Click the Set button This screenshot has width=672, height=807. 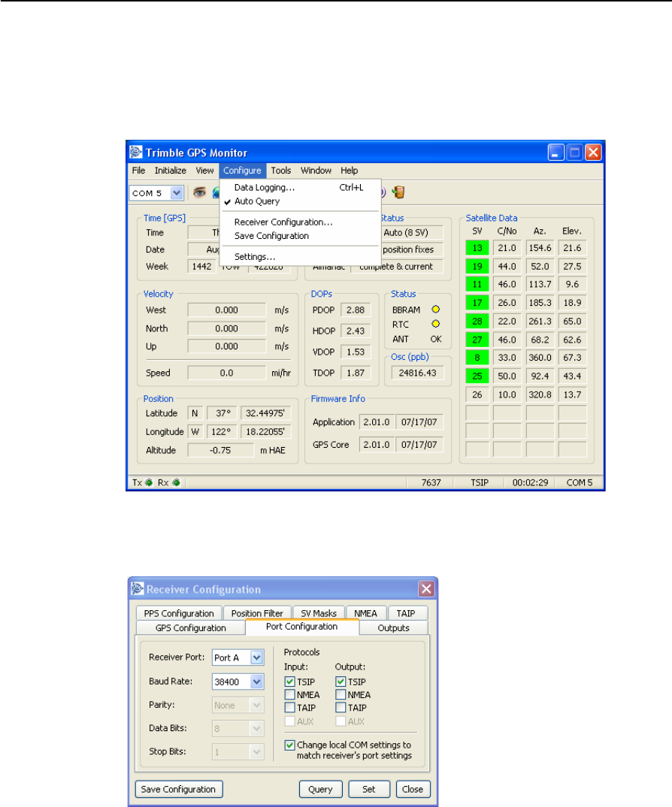[x=369, y=789]
